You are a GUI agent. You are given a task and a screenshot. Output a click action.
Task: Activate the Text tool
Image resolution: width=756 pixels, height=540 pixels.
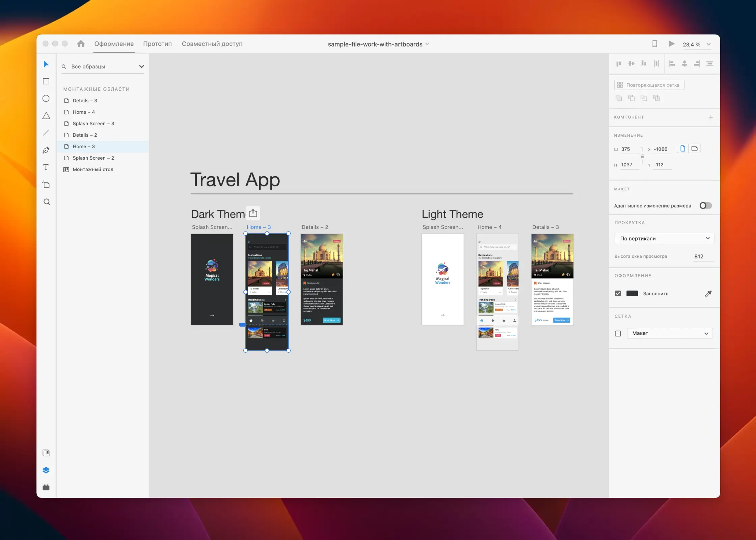tap(46, 167)
